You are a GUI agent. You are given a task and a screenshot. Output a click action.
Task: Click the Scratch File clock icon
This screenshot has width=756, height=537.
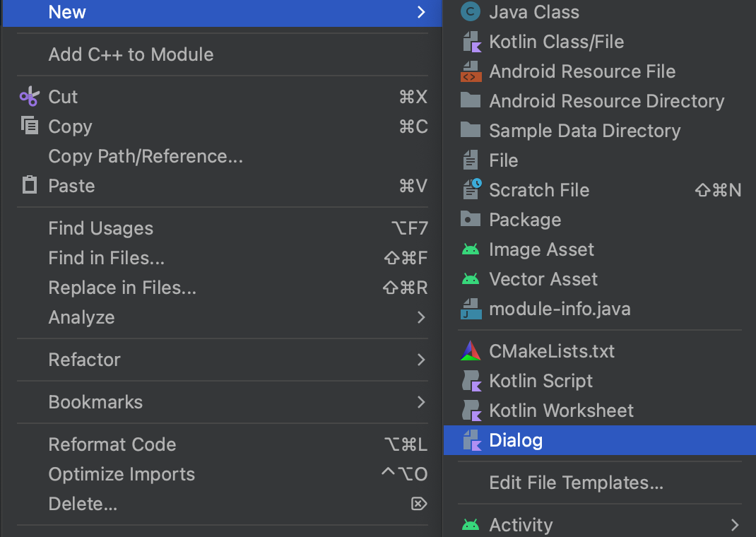point(472,189)
